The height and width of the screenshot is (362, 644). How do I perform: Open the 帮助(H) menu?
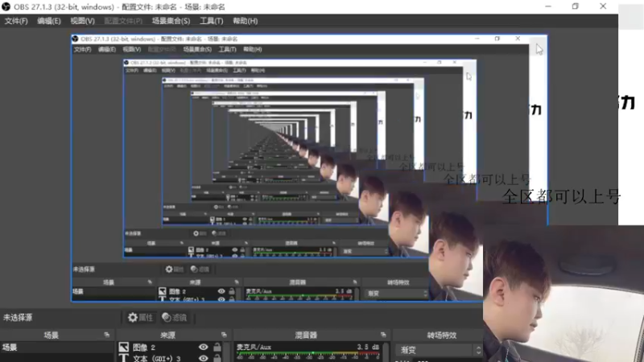tap(246, 21)
